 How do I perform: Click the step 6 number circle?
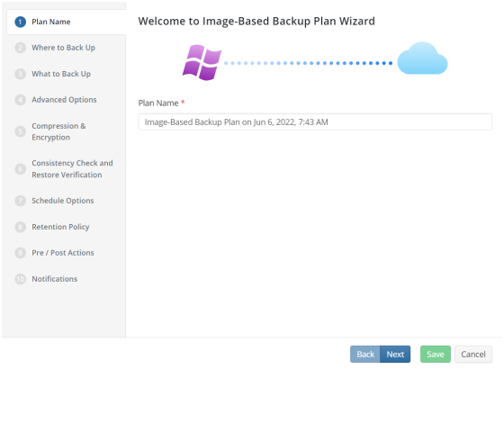tap(20, 169)
